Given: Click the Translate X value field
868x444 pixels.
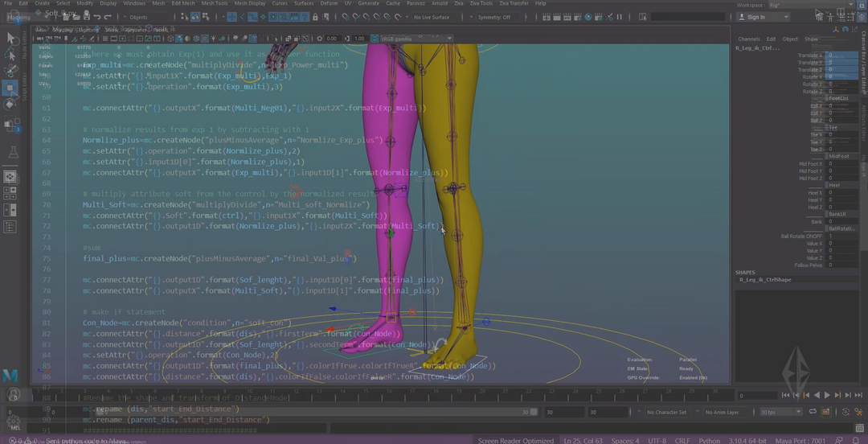Looking at the screenshot, I should tap(841, 55).
